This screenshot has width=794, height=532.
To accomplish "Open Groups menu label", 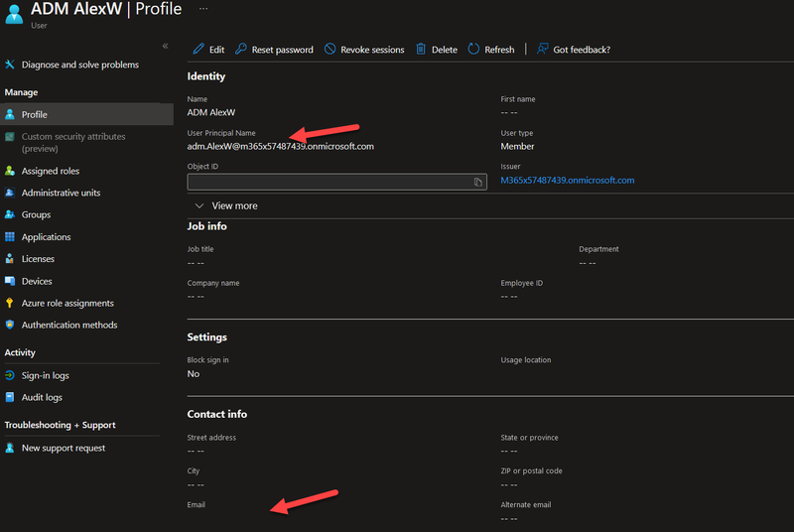I will click(36, 214).
